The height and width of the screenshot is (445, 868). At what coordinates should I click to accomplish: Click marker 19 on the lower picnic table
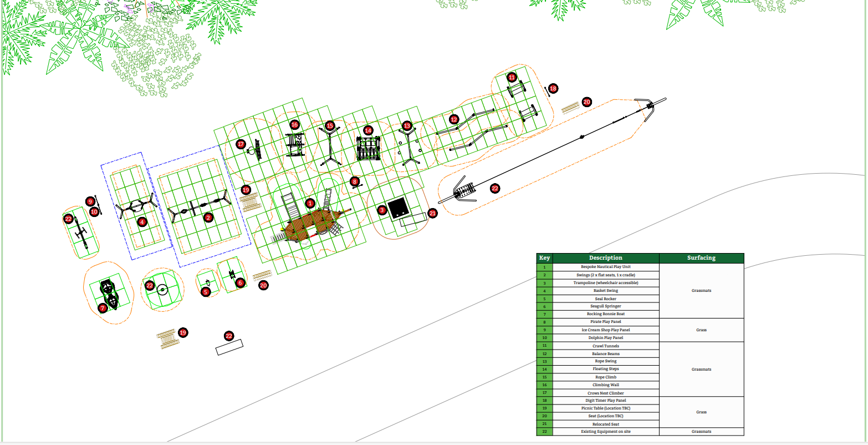pos(182,333)
